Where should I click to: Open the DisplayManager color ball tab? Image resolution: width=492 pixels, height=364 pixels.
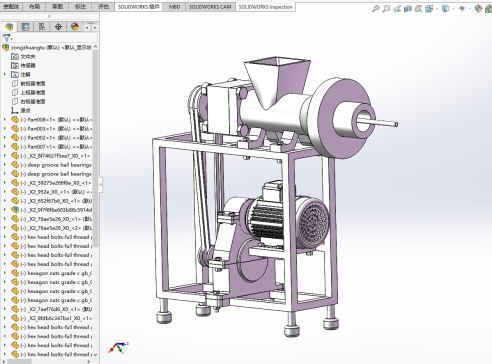74,27
